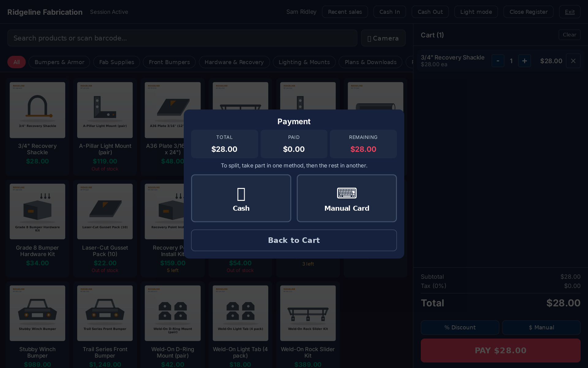
Task: Select Weld-On Light Tab product thumbnail
Action: pyautogui.click(x=240, y=313)
